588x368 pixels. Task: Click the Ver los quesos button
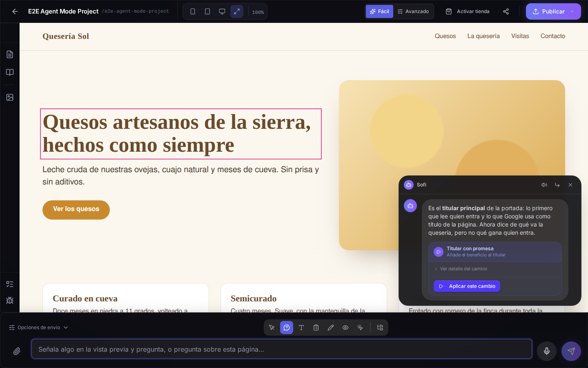pyautogui.click(x=76, y=210)
